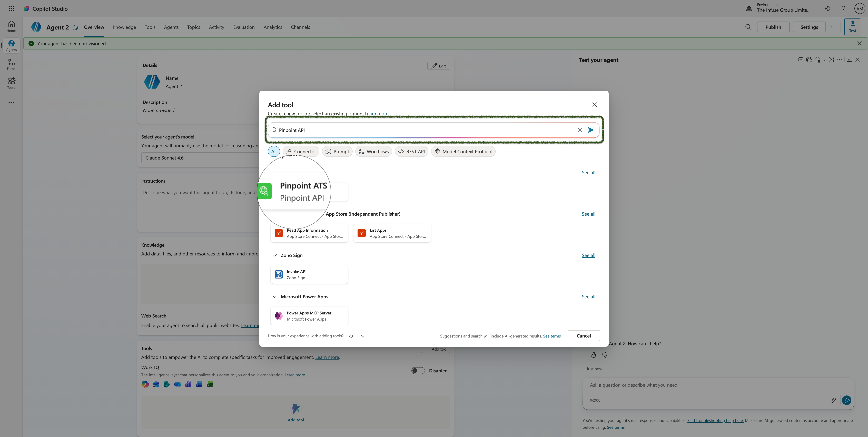Edit the agent Details
This screenshot has width=868, height=437.
tap(438, 66)
